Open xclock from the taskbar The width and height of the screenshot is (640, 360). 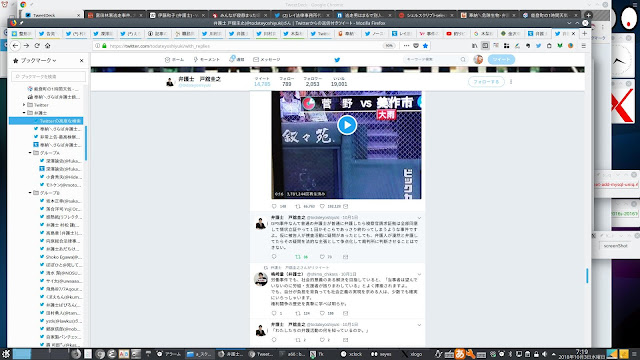(351, 354)
